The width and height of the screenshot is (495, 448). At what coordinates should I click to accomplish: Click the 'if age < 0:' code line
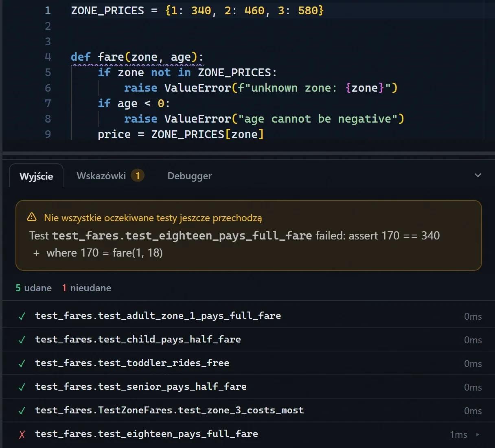tap(134, 103)
